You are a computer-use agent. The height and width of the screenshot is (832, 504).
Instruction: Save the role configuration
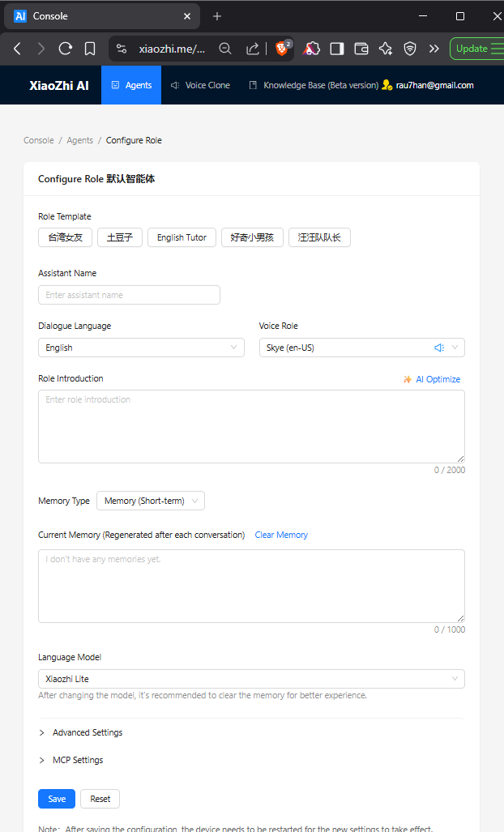pyautogui.click(x=57, y=799)
